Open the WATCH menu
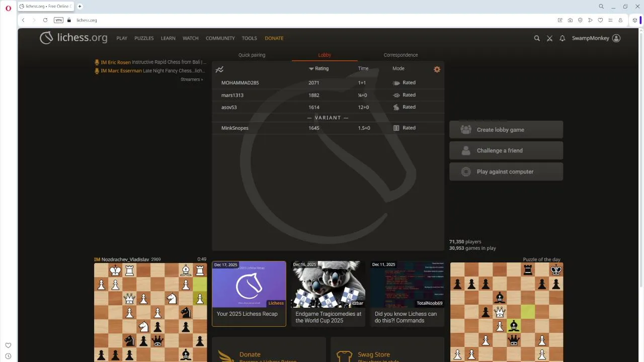This screenshot has height=362, width=644. tap(191, 38)
